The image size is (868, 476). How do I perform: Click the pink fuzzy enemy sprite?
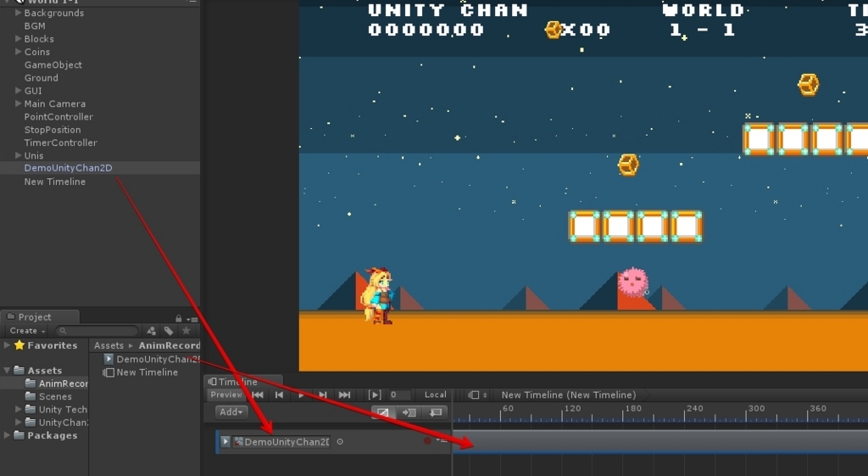pos(632,282)
